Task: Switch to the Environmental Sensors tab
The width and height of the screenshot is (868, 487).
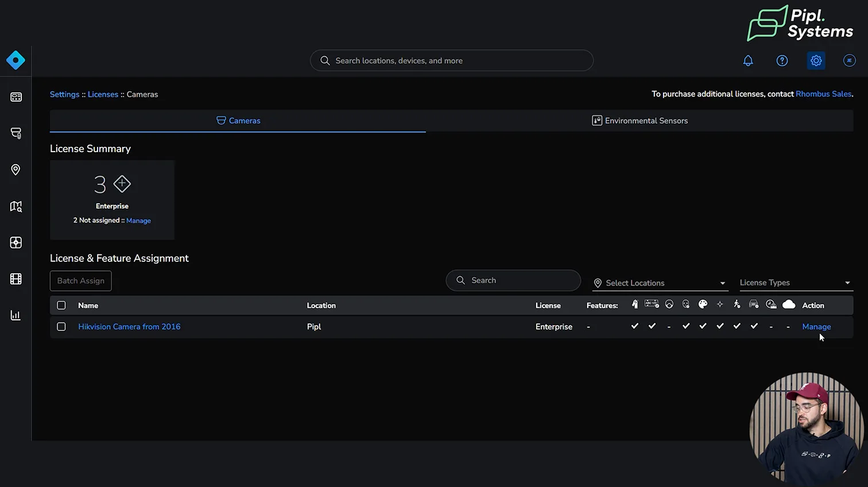Action: pyautogui.click(x=640, y=121)
